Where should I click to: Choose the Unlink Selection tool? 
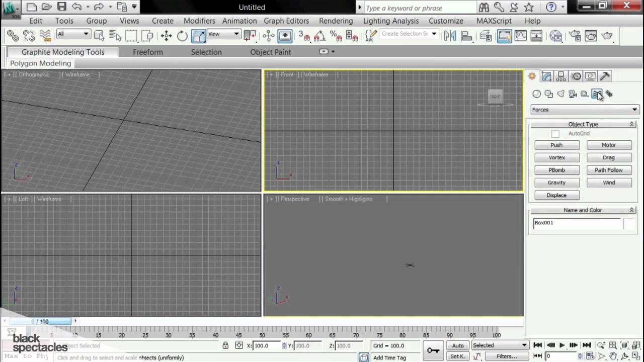(29, 36)
